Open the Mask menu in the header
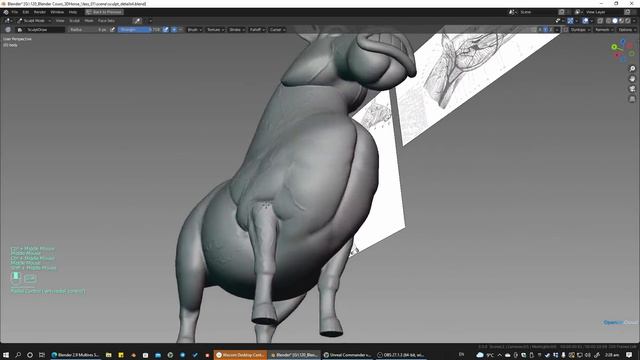The image size is (640, 360). click(x=89, y=20)
